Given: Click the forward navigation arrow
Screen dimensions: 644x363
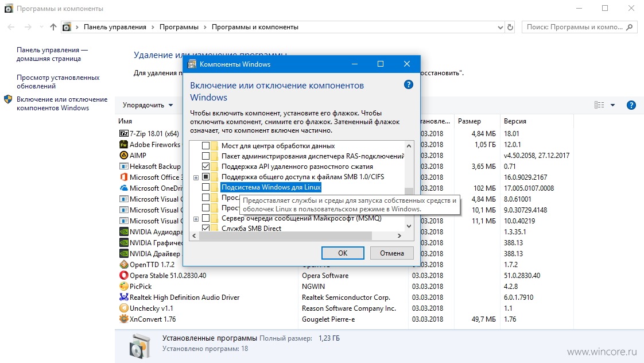Looking at the screenshot, I should [x=28, y=27].
